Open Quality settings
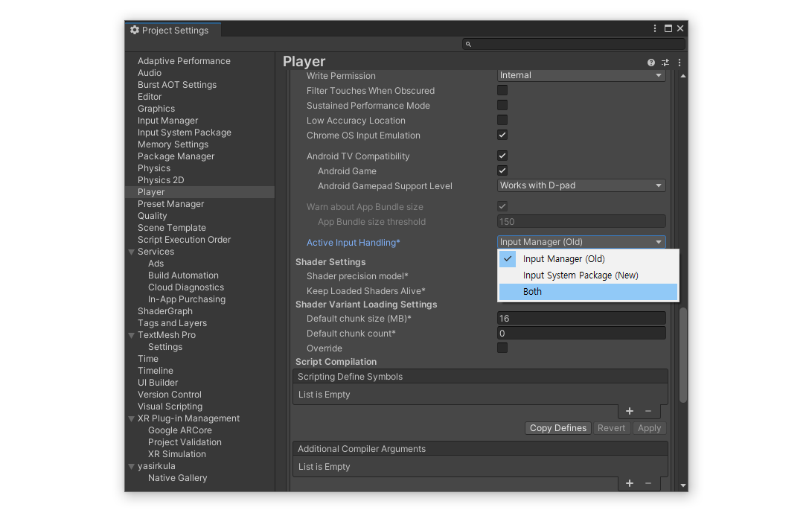Image resolution: width=812 pixels, height=510 pixels. (x=152, y=216)
